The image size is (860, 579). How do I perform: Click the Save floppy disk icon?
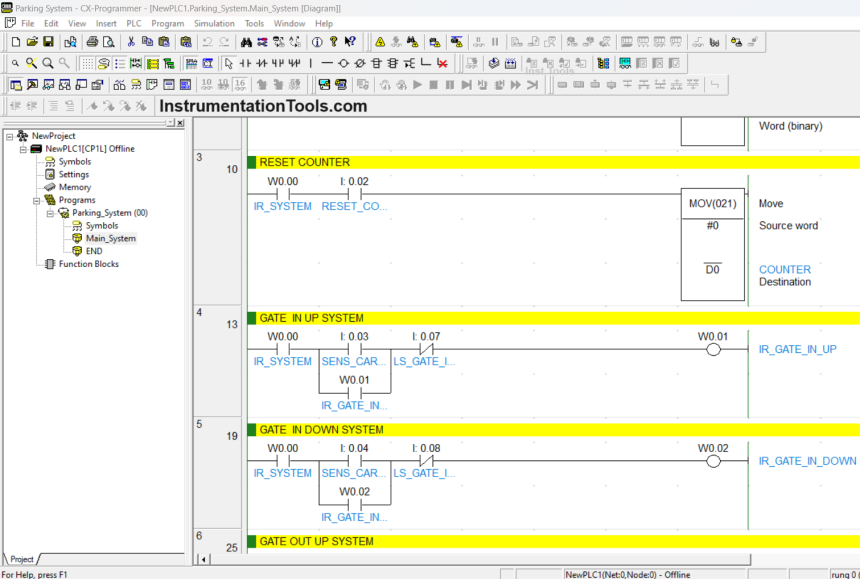pos(48,42)
